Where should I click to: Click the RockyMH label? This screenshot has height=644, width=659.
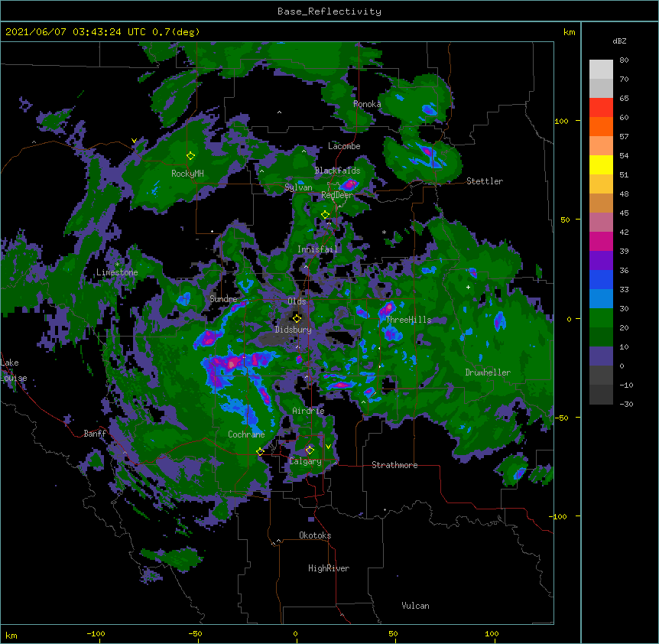[x=187, y=174]
